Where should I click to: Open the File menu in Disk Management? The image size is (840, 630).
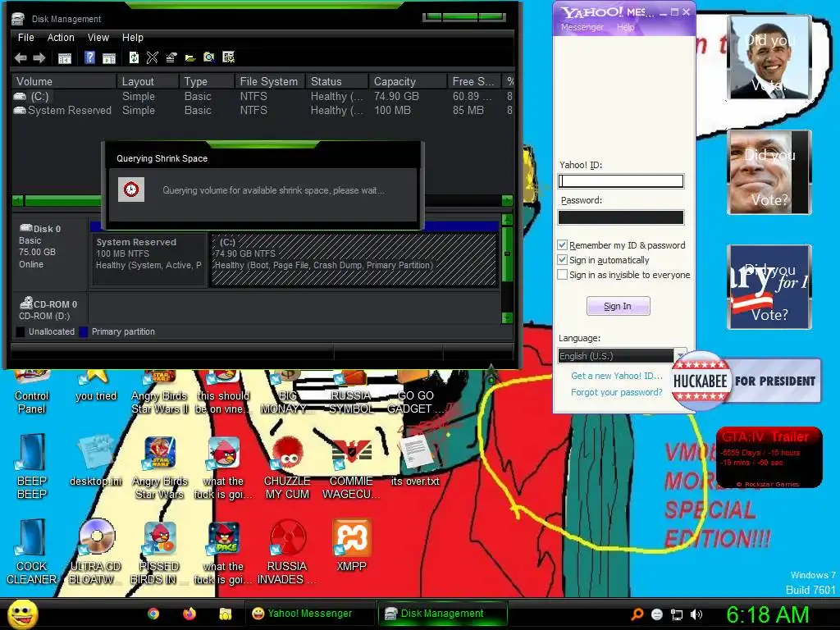point(25,38)
